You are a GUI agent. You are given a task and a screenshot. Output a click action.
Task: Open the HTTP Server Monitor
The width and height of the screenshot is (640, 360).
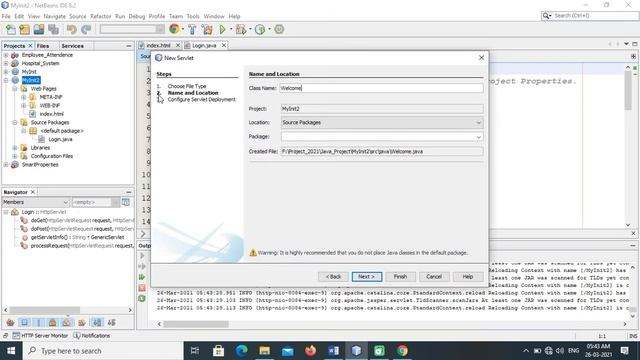(x=40, y=336)
